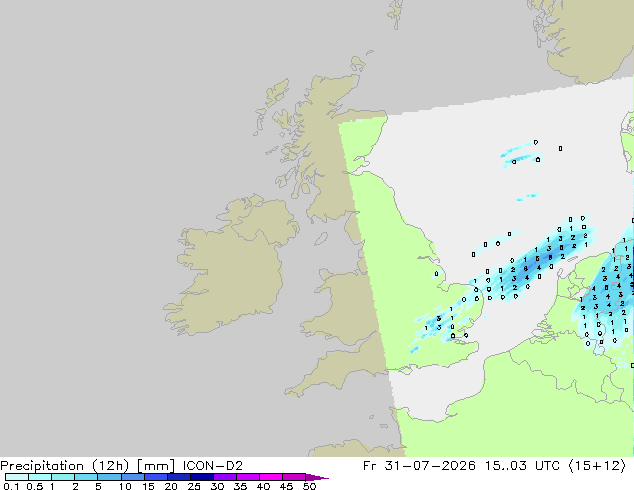634x490 pixels.
Task: Click the date 31-07-2026 in the timestamp
Action: point(430,466)
